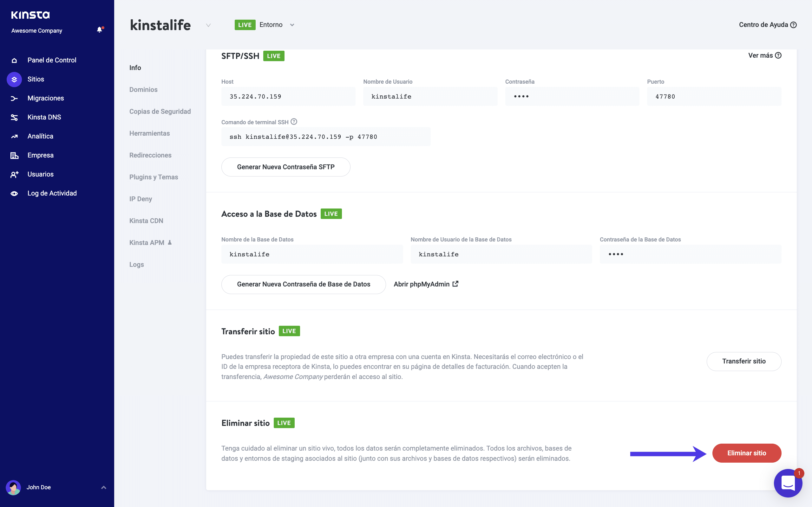Click the Migraciones arrow icon
This screenshot has width=812, height=507.
pos(14,99)
